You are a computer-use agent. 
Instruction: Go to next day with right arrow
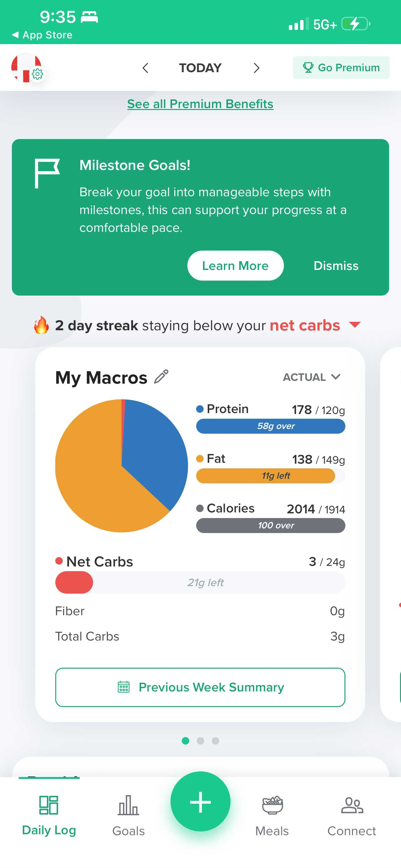coord(256,68)
